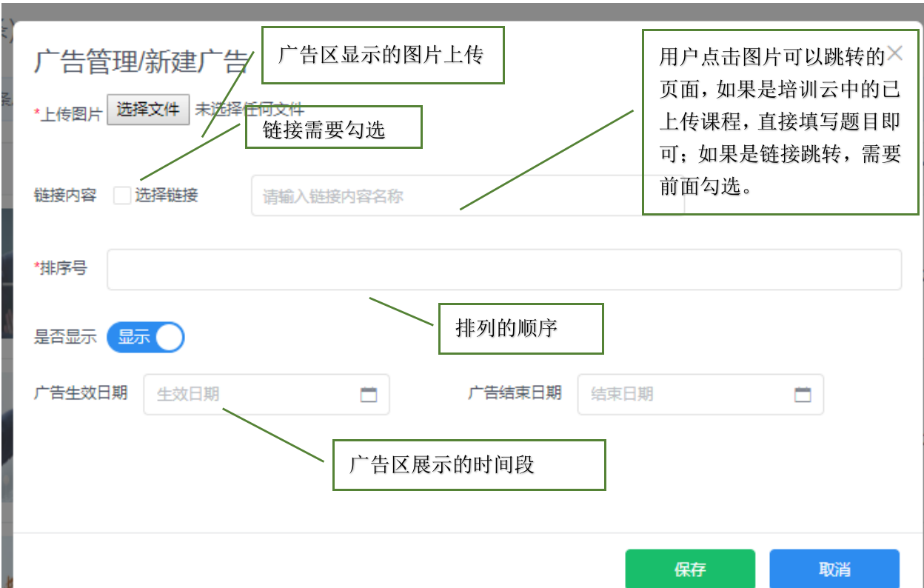This screenshot has height=588, width=924.
Task: Select the 广告区展示的时间段 annotation box
Action: (x=469, y=465)
